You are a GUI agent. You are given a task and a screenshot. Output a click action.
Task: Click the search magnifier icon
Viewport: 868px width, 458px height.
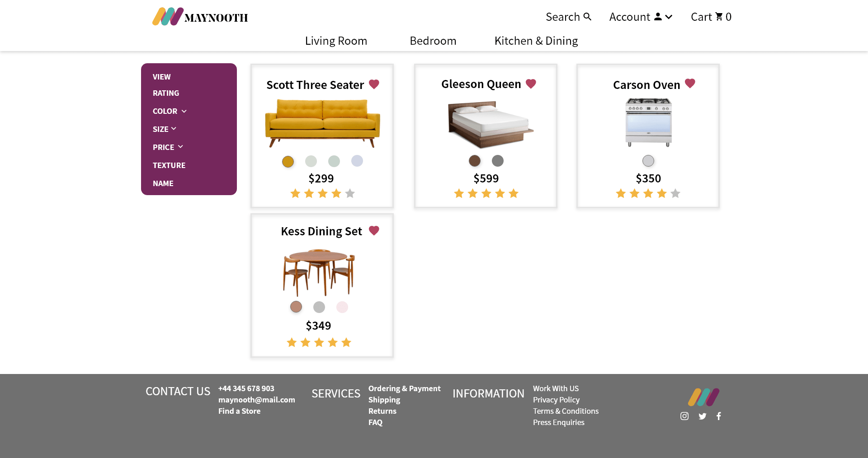pos(587,17)
